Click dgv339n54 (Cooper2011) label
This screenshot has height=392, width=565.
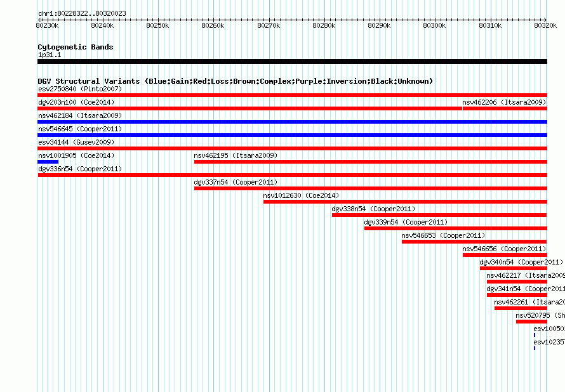[x=406, y=222]
